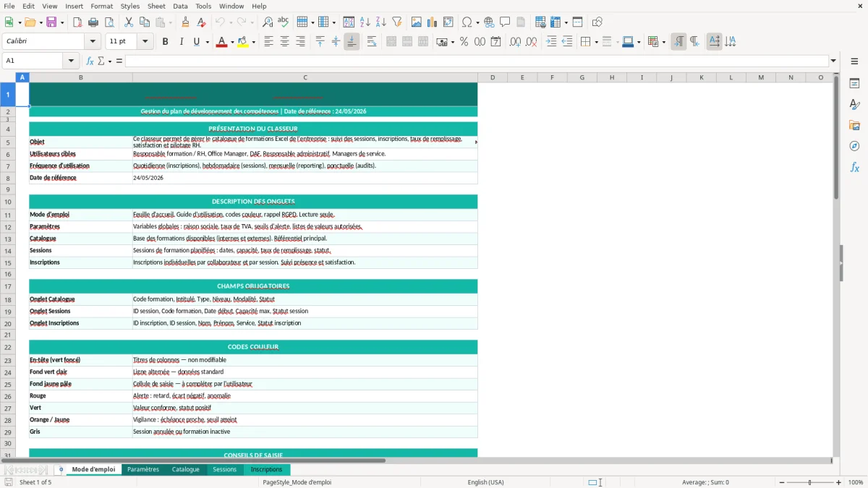This screenshot has height=488, width=868.
Task: Expand the Borders dropdown arrow
Action: click(x=595, y=42)
